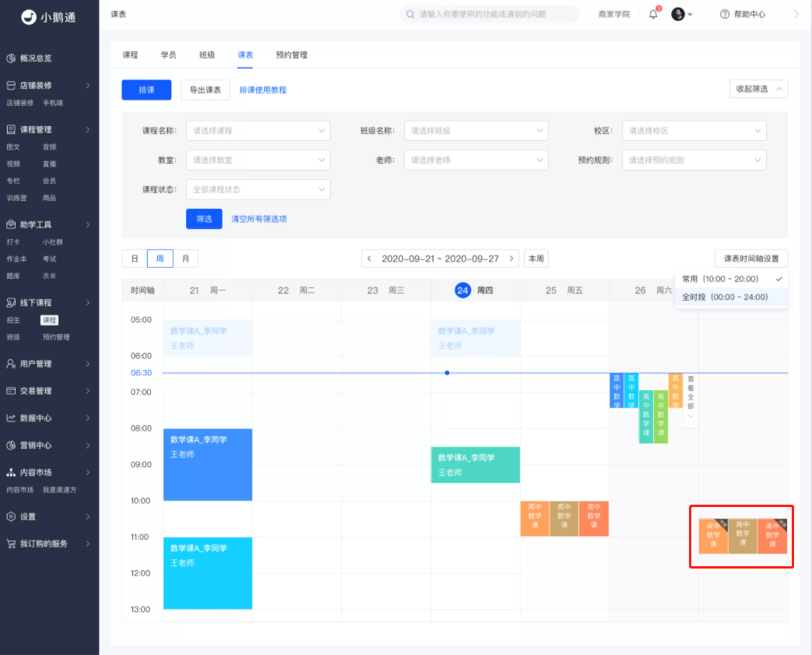Open cyan 数学课A Monday 11:00 class block
Image resolution: width=812 pixels, height=655 pixels.
[208, 573]
